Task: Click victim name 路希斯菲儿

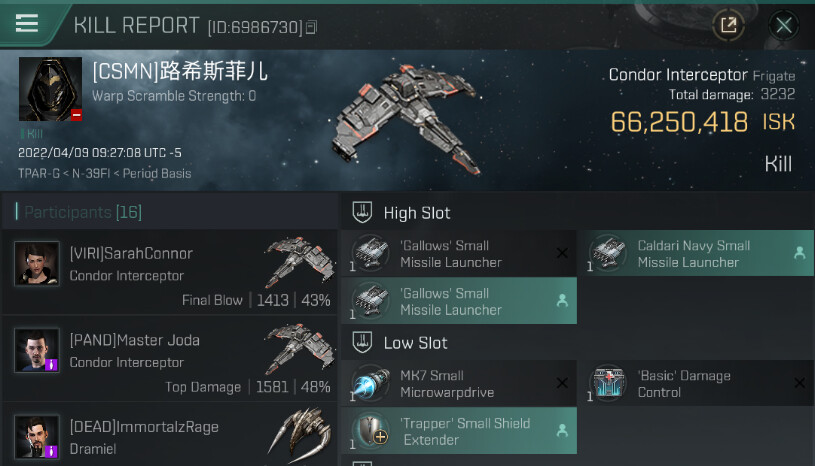Action: click(x=213, y=71)
